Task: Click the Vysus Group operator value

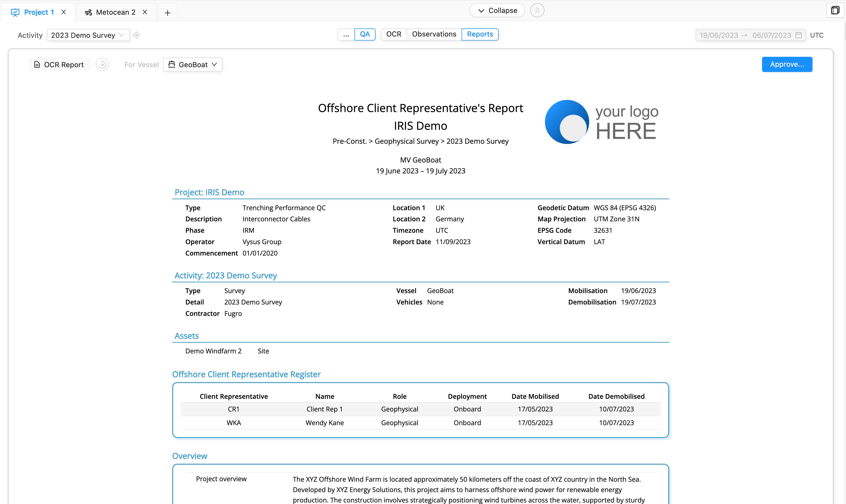Action: click(262, 242)
